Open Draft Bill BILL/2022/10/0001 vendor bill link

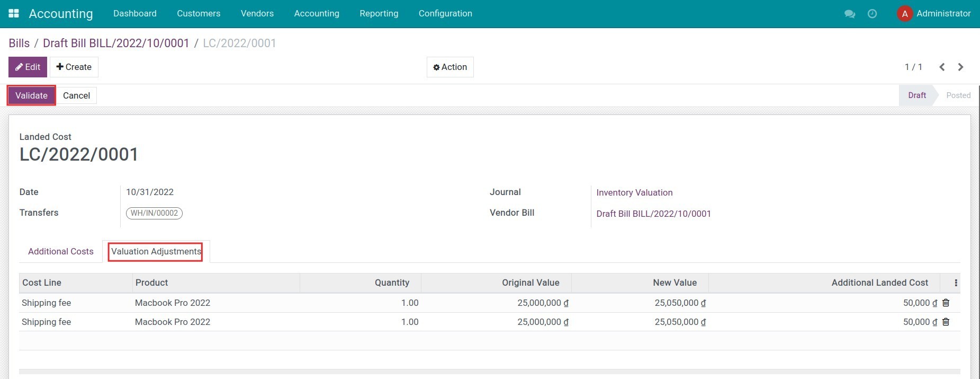coord(653,214)
